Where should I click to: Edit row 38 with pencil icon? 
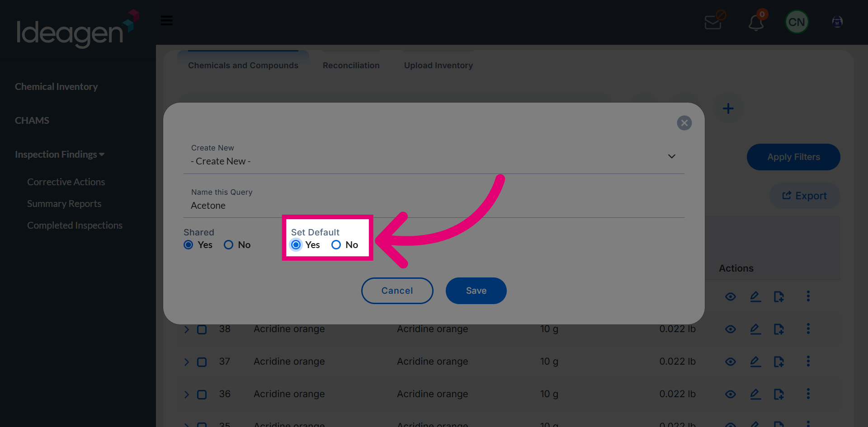point(755,329)
